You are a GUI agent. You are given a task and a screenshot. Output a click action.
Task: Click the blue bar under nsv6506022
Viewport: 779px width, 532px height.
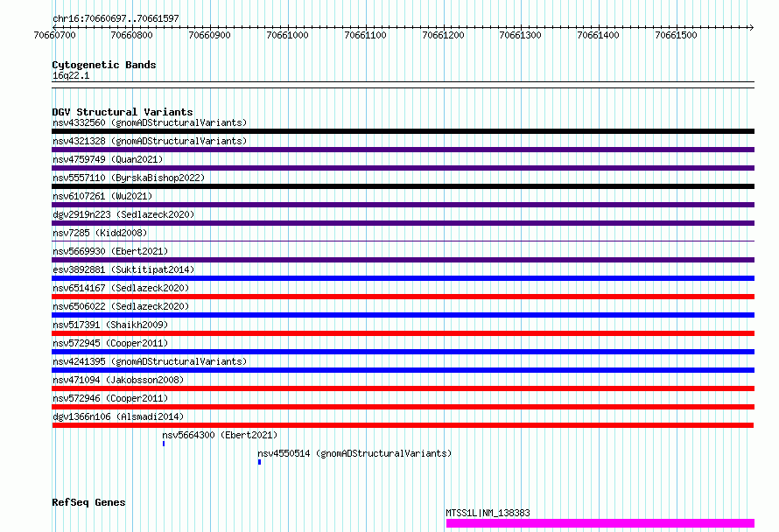[x=403, y=315]
